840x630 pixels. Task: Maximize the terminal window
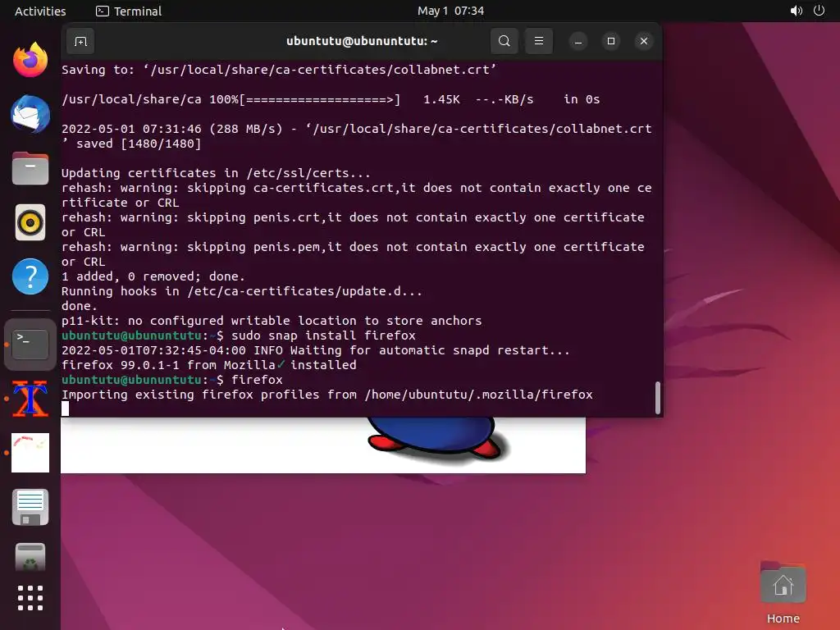[610, 41]
